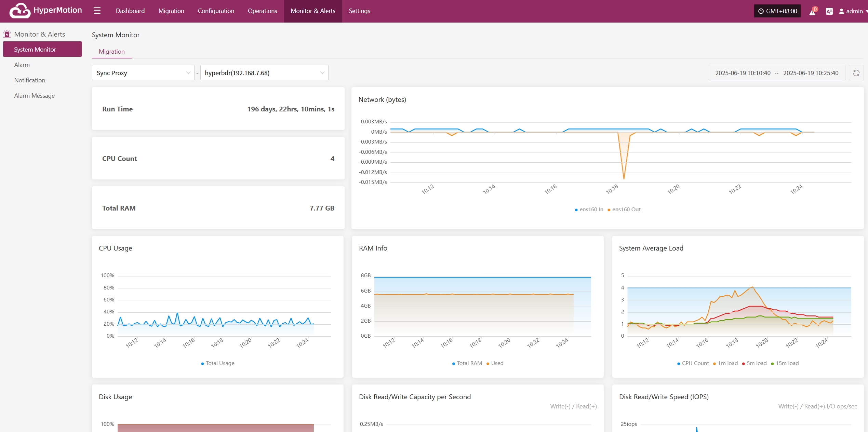Open the Operations menu
The image size is (868, 432).
pyautogui.click(x=262, y=11)
